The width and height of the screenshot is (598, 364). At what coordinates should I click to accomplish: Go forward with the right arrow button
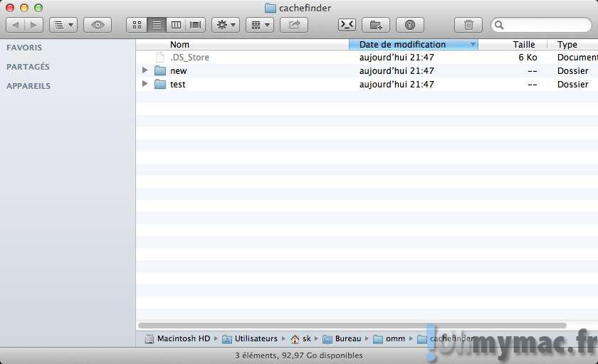click(34, 25)
